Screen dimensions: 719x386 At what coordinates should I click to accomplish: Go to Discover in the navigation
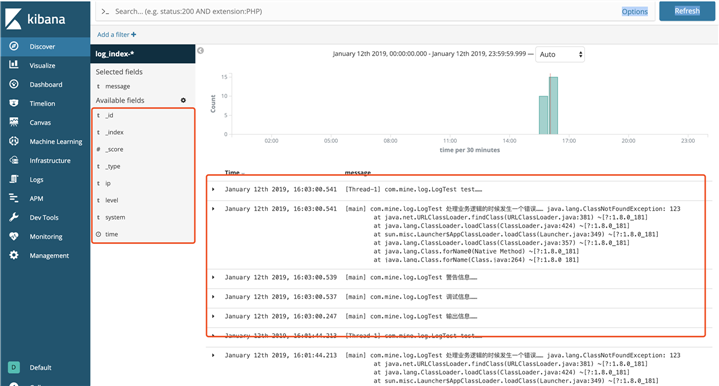tap(42, 46)
